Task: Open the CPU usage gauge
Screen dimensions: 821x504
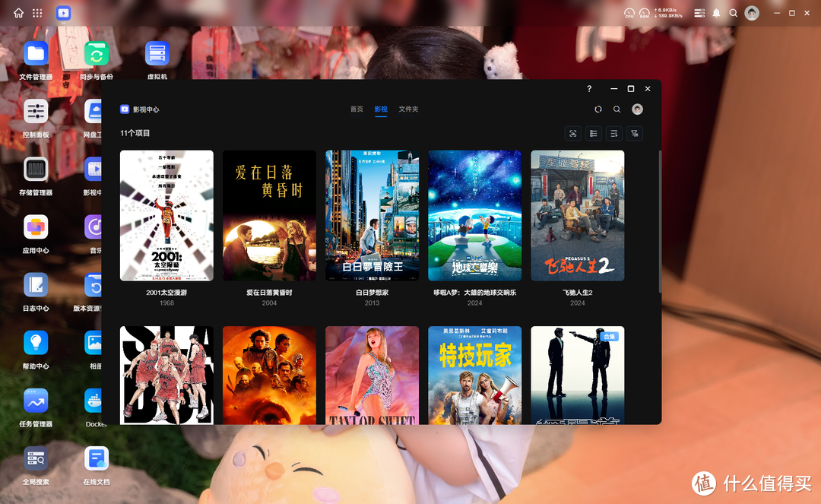Action: click(x=629, y=13)
